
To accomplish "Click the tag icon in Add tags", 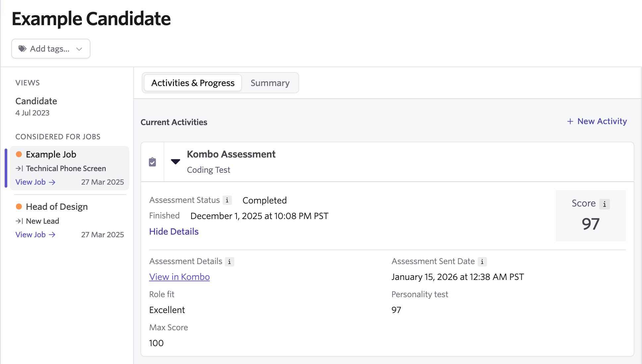I will [22, 49].
